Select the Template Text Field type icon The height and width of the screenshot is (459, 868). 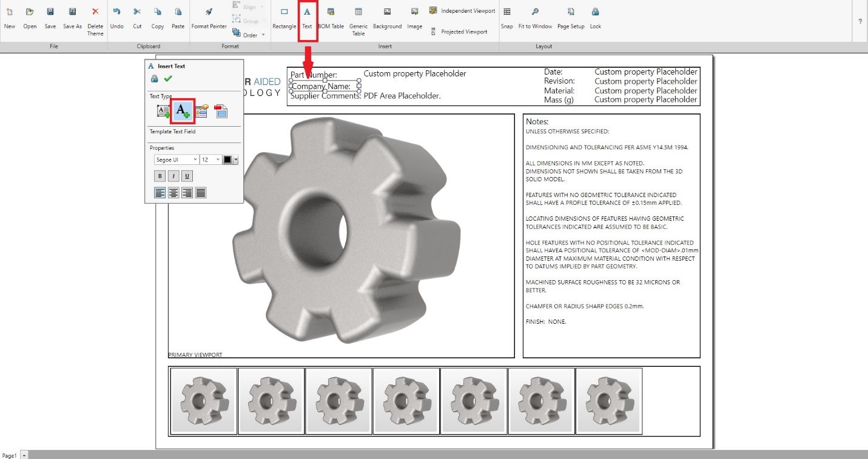point(183,110)
